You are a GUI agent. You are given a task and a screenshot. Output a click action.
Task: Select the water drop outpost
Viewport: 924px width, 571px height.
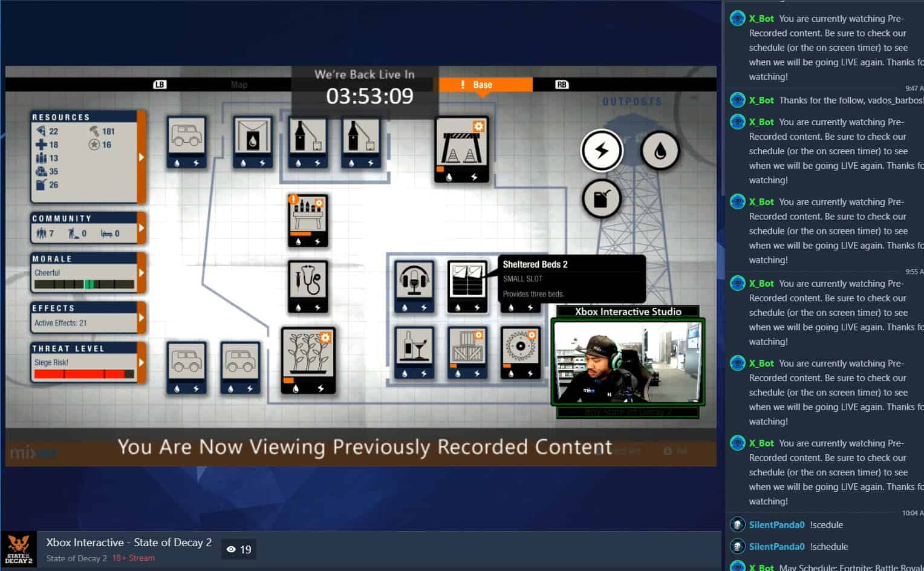(x=660, y=150)
